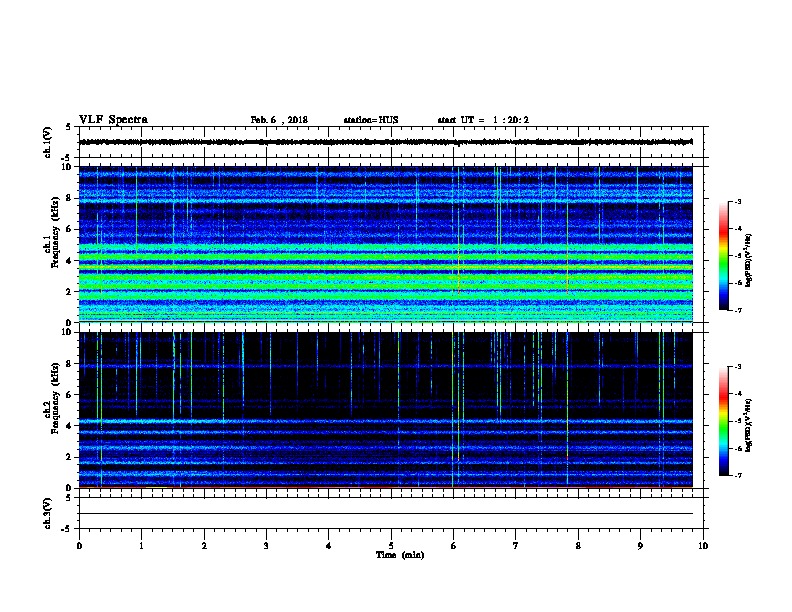Click the time axis tick label '1'
Image resolution: width=792 pixels, height=612 pixels.
(141, 546)
